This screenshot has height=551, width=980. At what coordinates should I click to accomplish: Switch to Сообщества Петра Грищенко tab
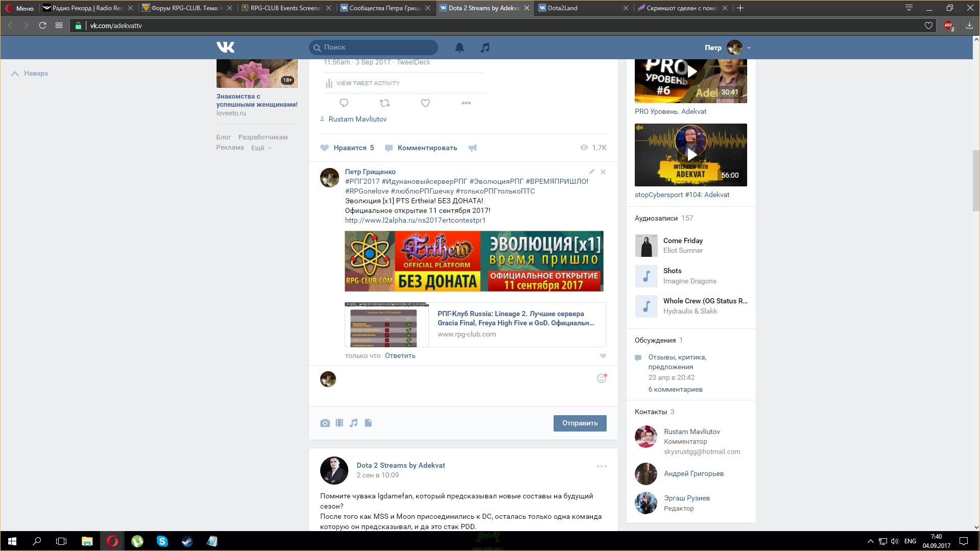coord(385,8)
